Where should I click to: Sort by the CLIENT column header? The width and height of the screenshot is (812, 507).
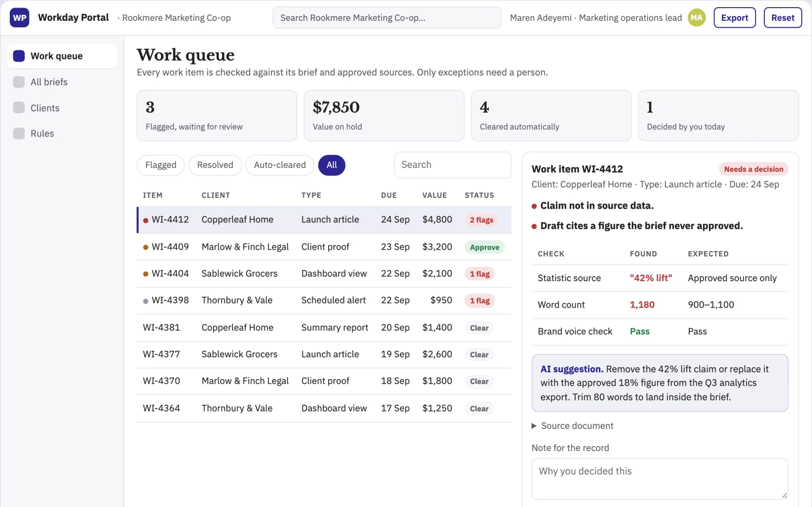click(216, 195)
